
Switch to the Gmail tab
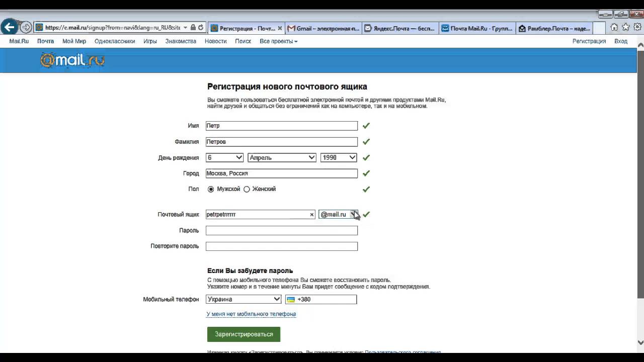point(324,29)
